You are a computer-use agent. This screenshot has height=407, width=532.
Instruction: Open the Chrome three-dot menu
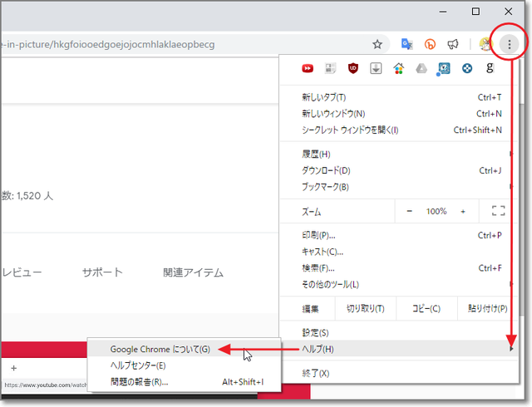(x=510, y=44)
